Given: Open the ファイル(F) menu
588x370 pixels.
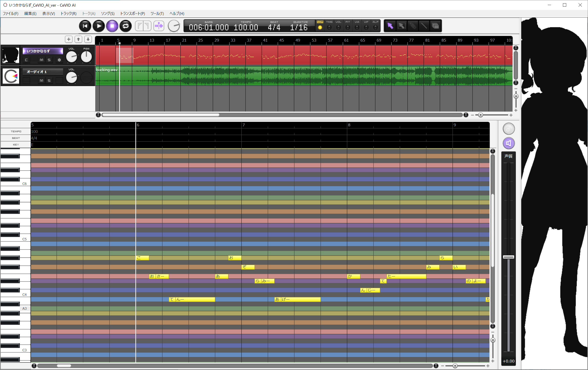Looking at the screenshot, I should click(x=11, y=14).
